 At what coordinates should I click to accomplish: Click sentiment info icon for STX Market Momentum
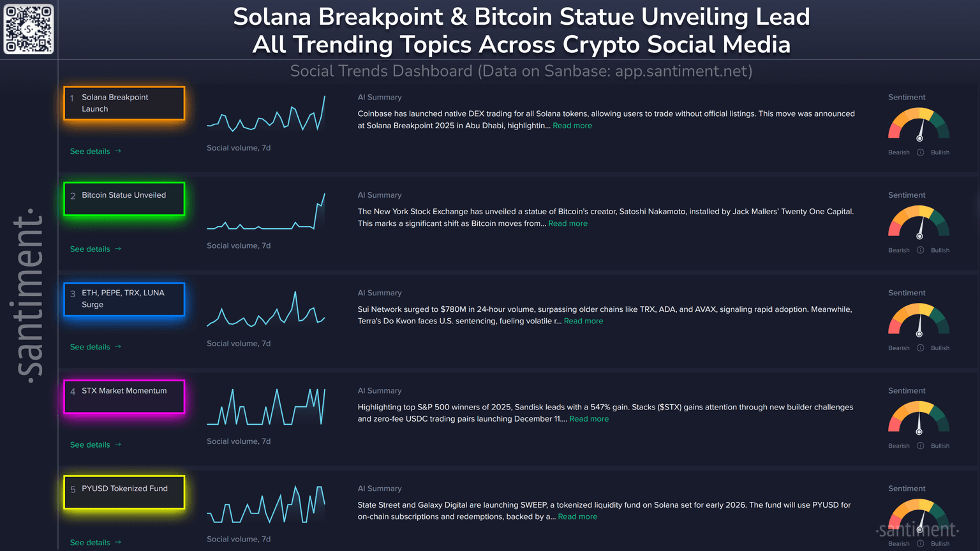coord(920,446)
